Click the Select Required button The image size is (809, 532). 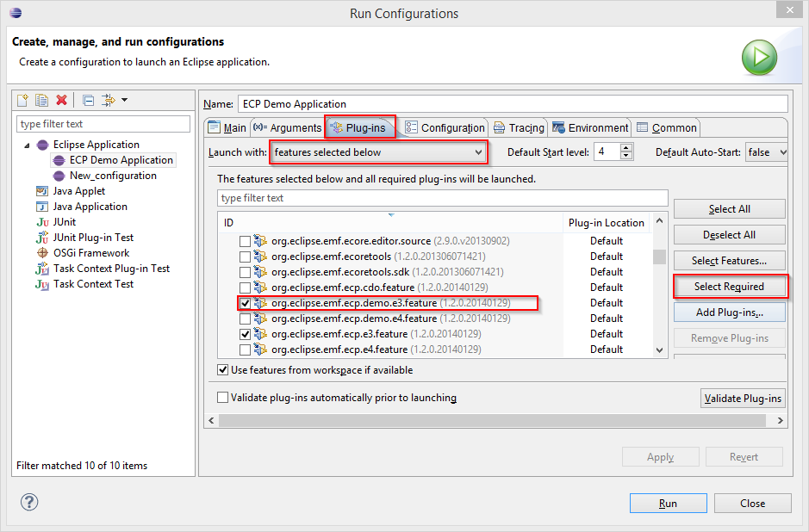pyautogui.click(x=730, y=286)
